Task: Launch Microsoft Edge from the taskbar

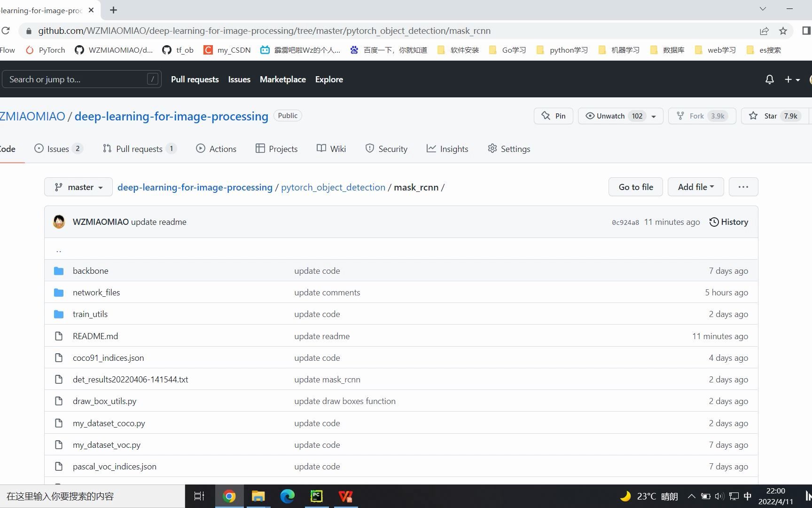Action: [x=287, y=496]
